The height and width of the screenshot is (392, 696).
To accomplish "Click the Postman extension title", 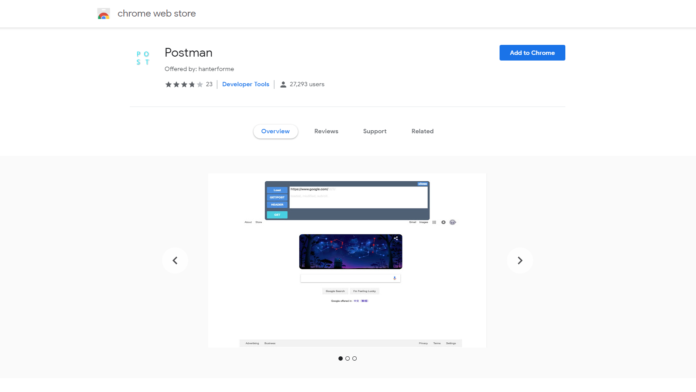I will tap(189, 52).
